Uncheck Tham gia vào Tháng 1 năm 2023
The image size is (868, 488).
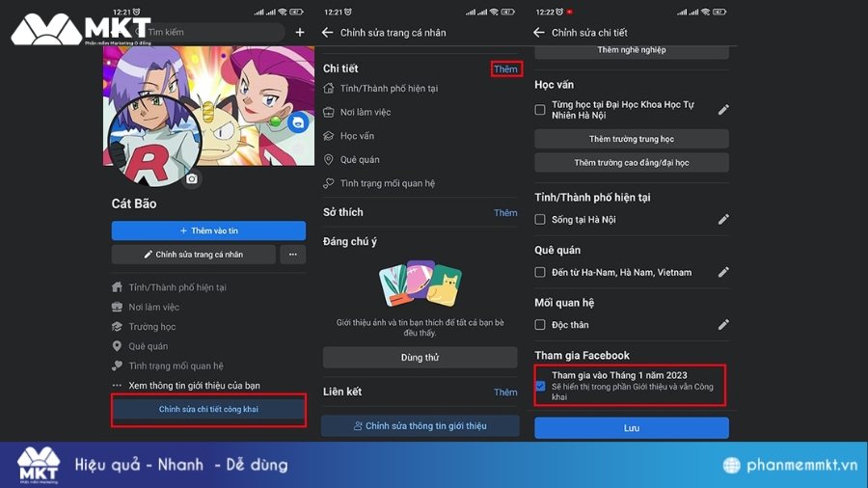(540, 386)
